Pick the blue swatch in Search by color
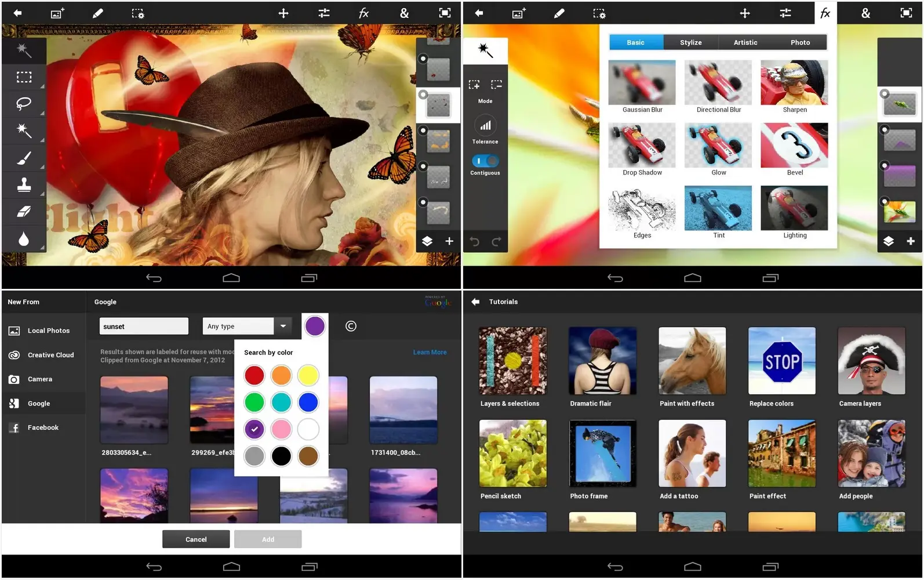 coord(308,402)
